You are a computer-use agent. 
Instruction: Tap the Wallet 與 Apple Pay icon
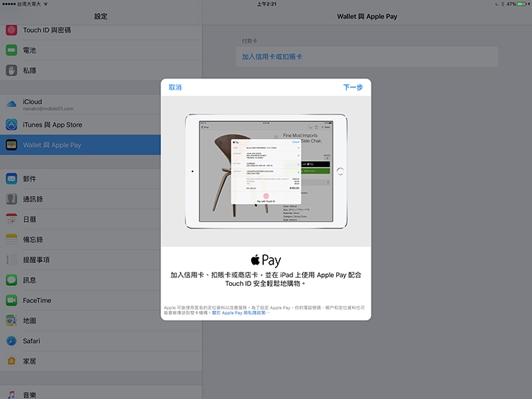pyautogui.click(x=12, y=145)
